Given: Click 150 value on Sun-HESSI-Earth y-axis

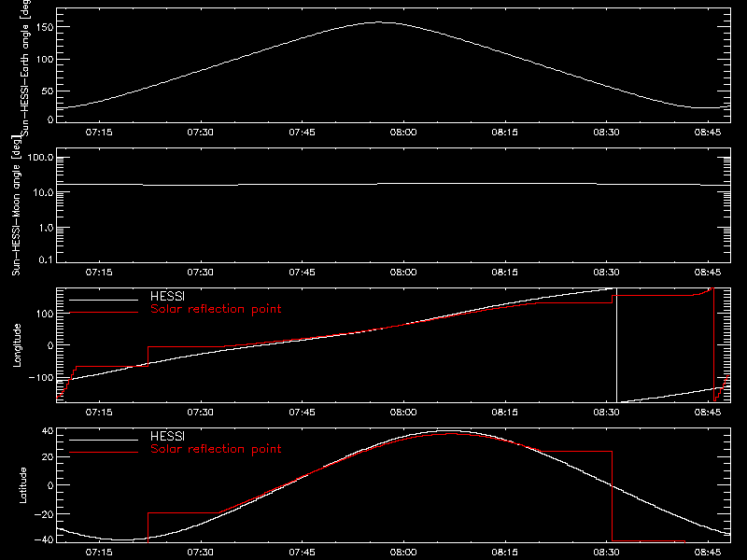Looking at the screenshot, I should click(x=45, y=28).
